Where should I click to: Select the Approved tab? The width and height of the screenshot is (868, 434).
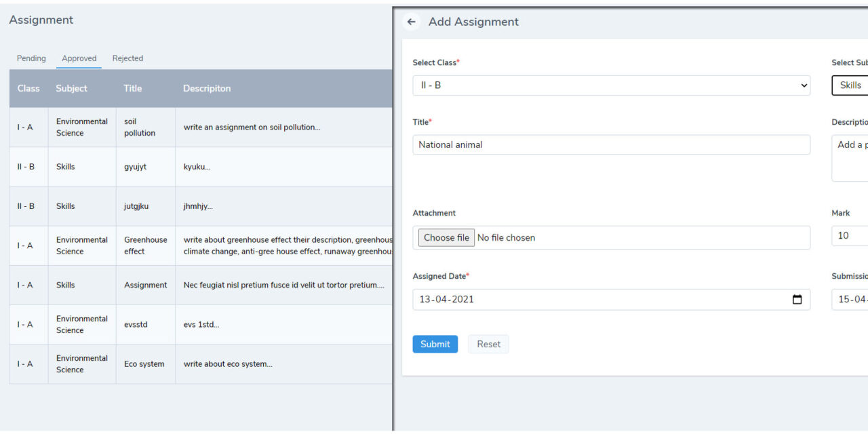tap(79, 58)
